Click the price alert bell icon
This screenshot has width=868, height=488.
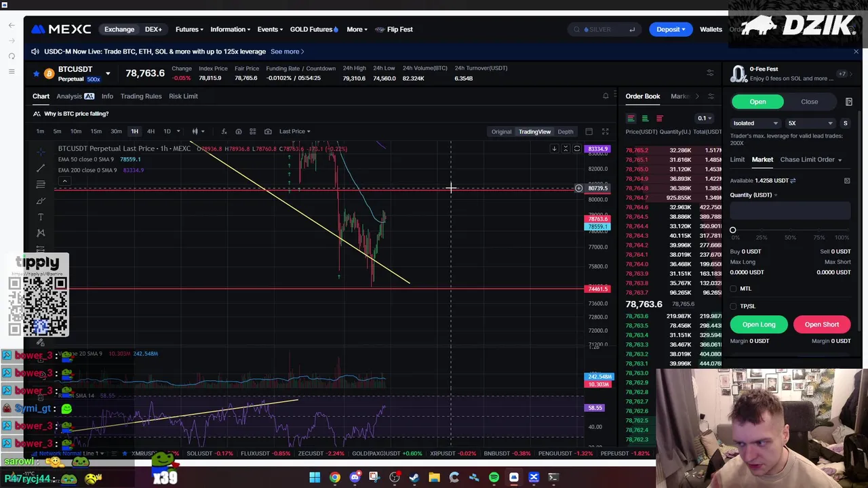point(606,96)
